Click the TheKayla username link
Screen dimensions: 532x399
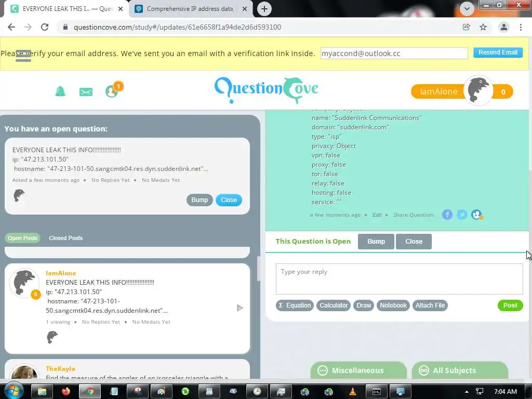(x=60, y=369)
